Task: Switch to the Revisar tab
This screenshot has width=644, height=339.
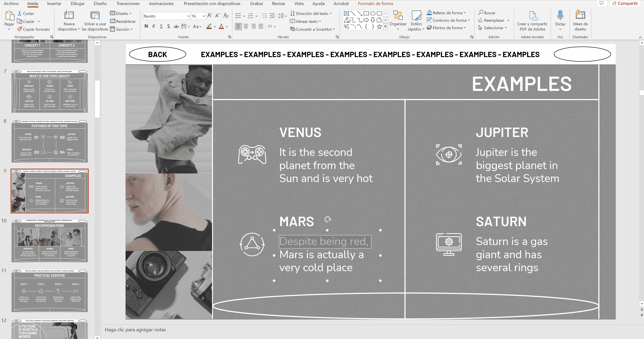Action: 278,4
